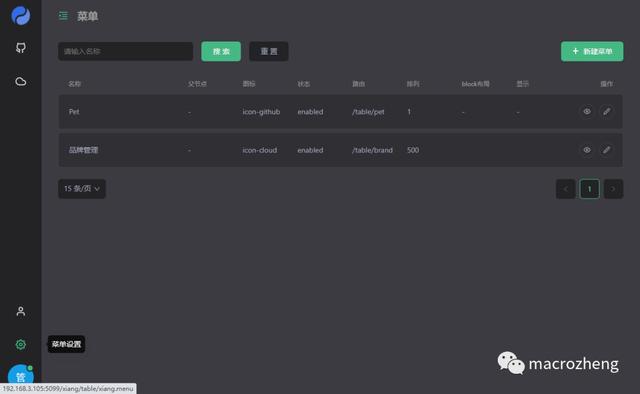
Task: Go to next page using right chevron
Action: pyautogui.click(x=613, y=189)
